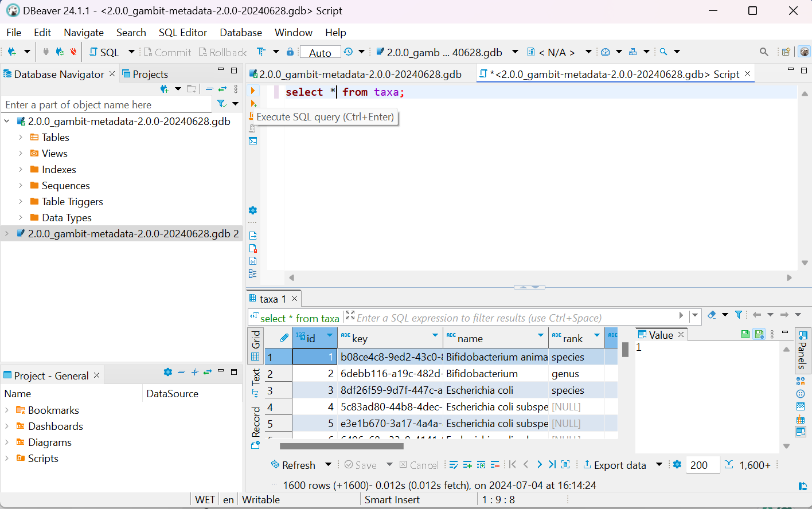Click the Disconnect red plug icon
The width and height of the screenshot is (812, 509).
click(73, 52)
